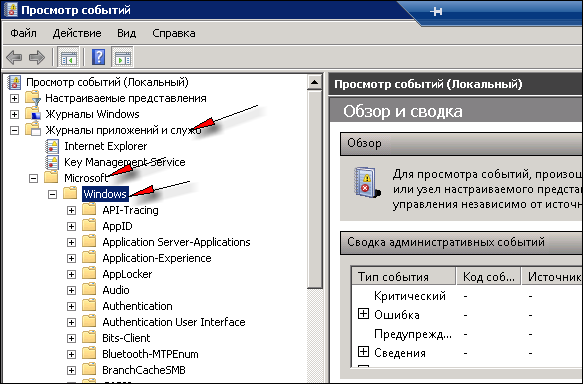Image resolution: width=583 pixels, height=384 pixels.
Task: Click the Источник column header
Action: coord(552,277)
